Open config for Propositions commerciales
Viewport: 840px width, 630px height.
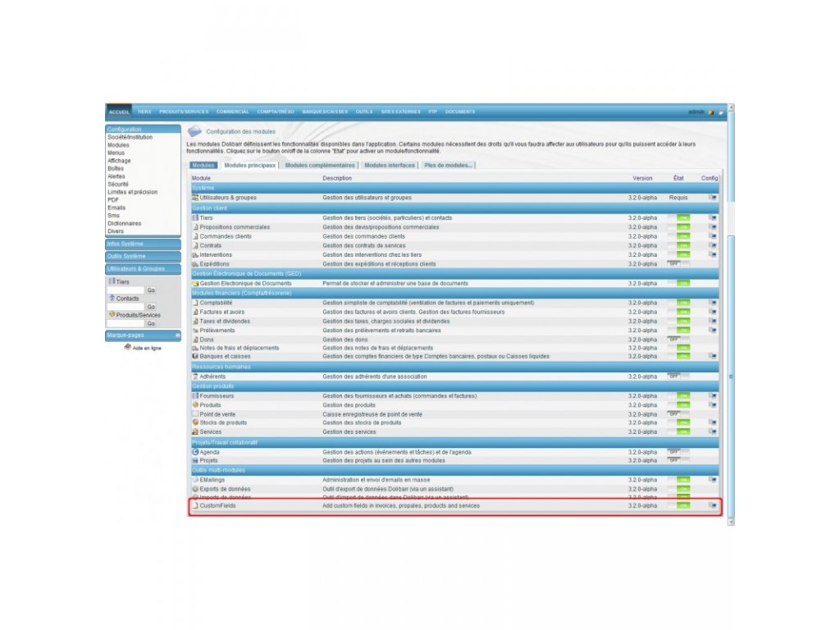tap(713, 227)
